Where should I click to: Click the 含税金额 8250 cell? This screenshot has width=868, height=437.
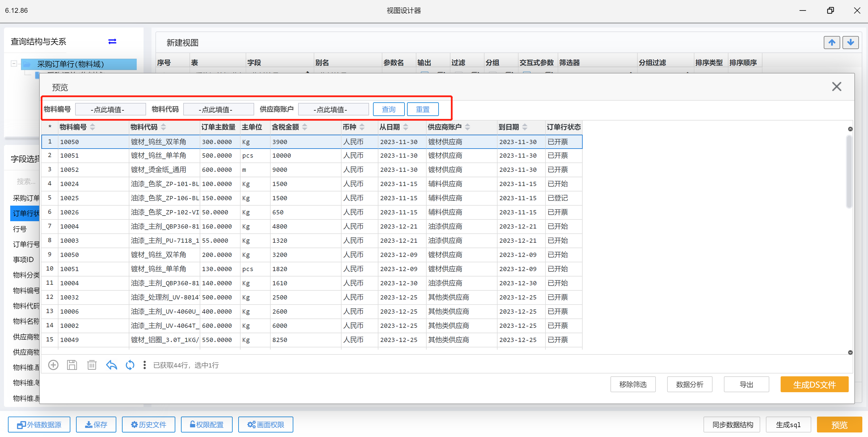(x=305, y=340)
